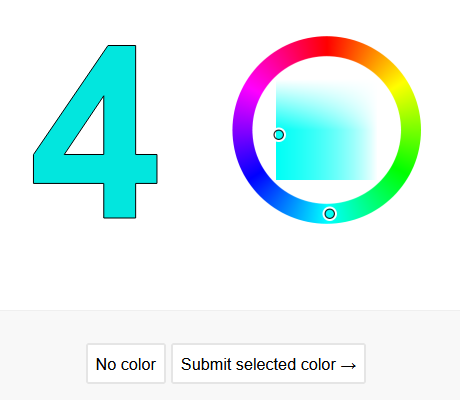The image size is (460, 400).
Task: Pick deep blue on the hue ring
Action: tap(254, 172)
